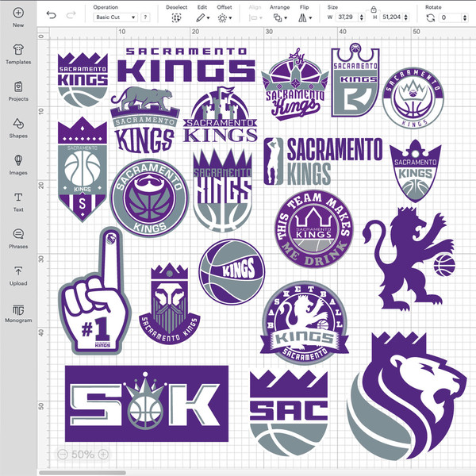Select the pennant banner with S logo
476x476 pixels.
tap(83, 170)
